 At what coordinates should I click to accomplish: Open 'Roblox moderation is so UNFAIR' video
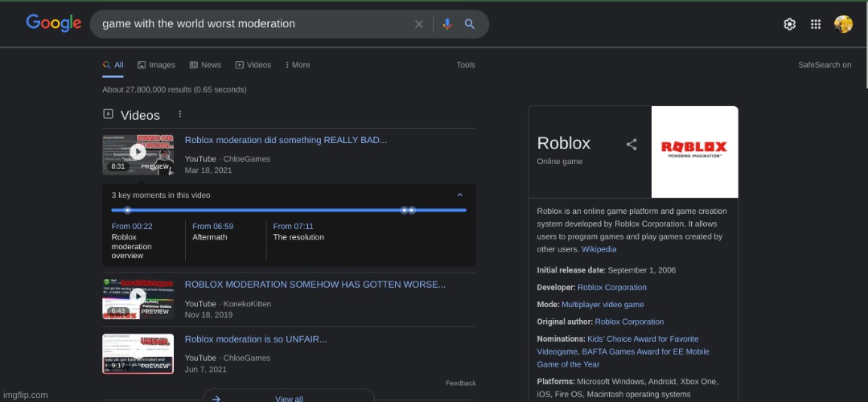[x=256, y=339]
